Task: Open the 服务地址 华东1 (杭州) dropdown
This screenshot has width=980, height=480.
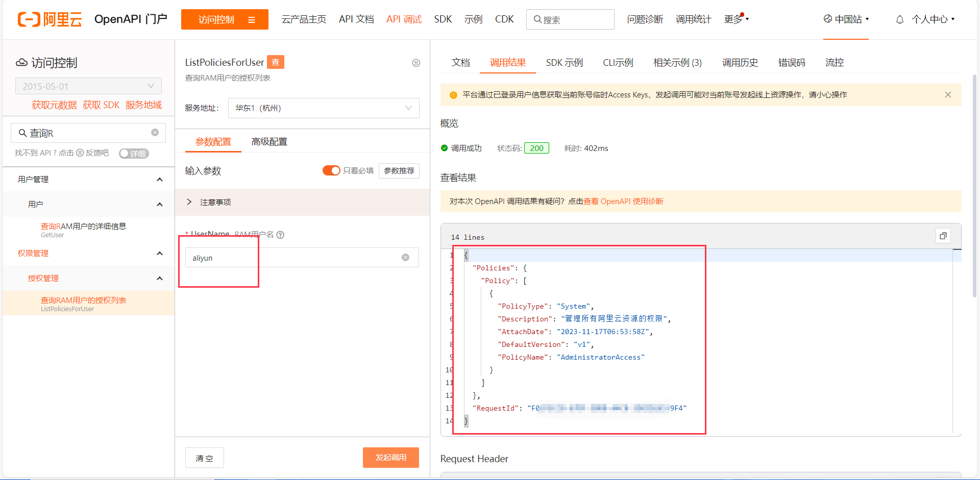Action: pos(324,108)
